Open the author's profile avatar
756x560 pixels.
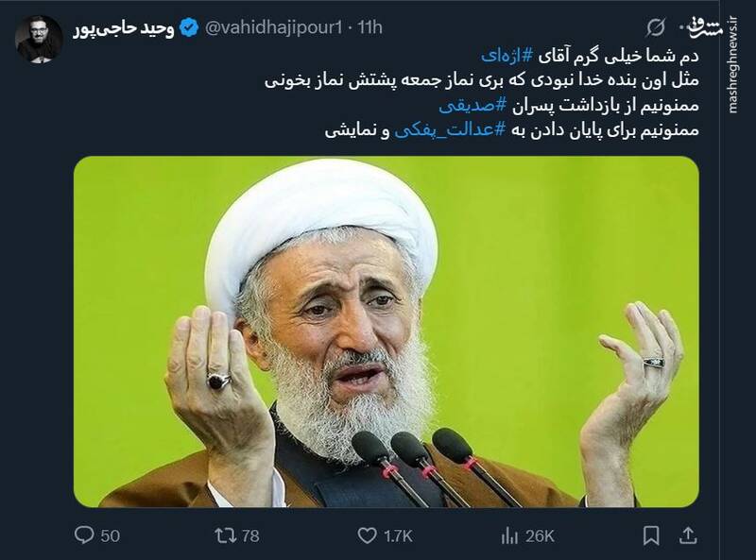point(39,39)
